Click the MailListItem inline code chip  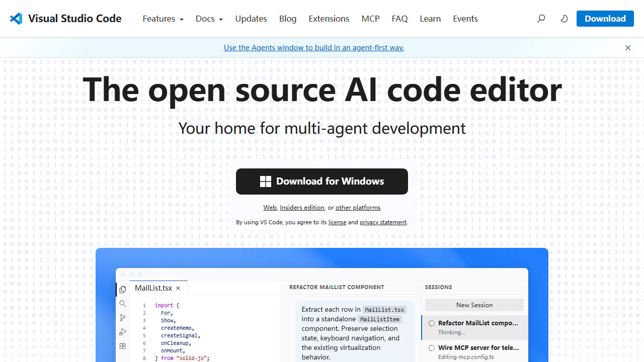pyautogui.click(x=380, y=319)
